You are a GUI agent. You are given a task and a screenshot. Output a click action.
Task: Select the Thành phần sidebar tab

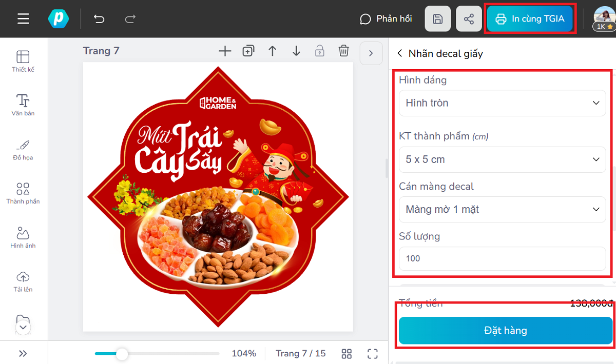click(23, 193)
